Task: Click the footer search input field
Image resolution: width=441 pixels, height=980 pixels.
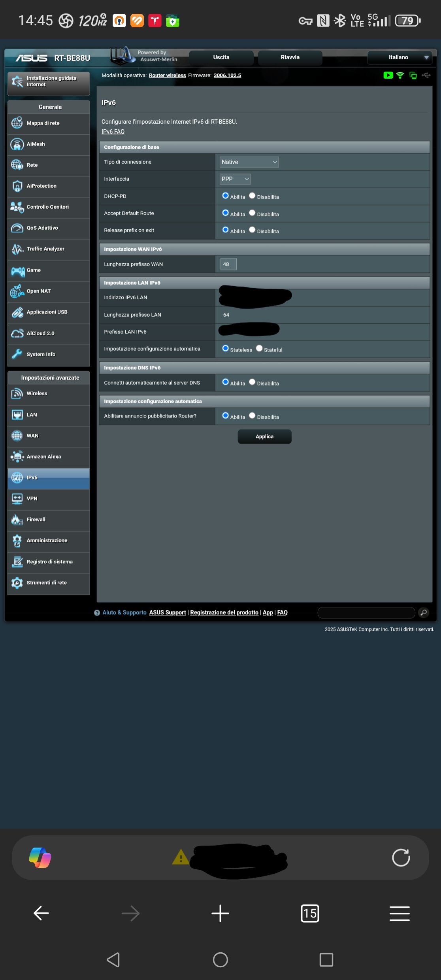Action: coord(366,612)
